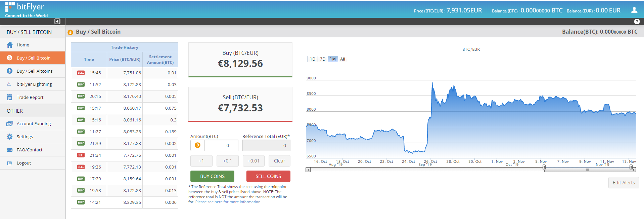
Task: Click the Home house icon
Action: (10, 45)
